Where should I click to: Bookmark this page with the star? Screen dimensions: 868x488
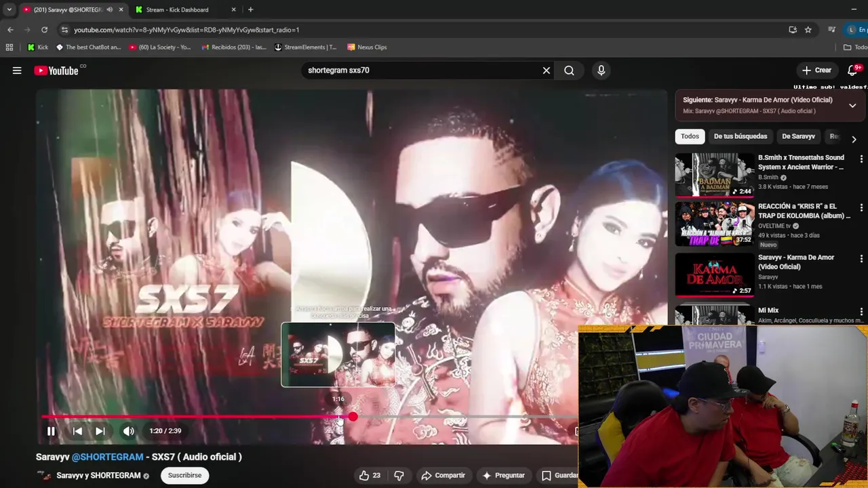808,30
